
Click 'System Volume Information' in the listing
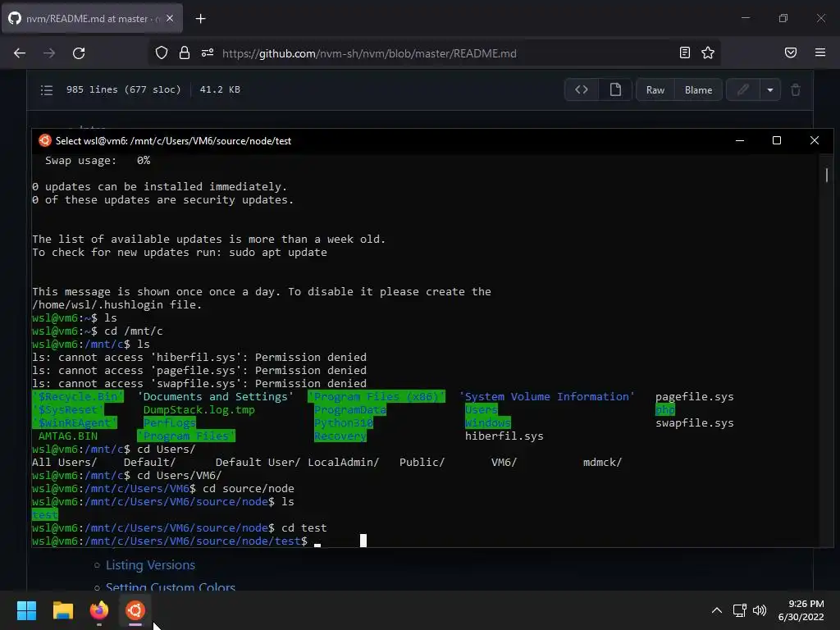pyautogui.click(x=546, y=397)
